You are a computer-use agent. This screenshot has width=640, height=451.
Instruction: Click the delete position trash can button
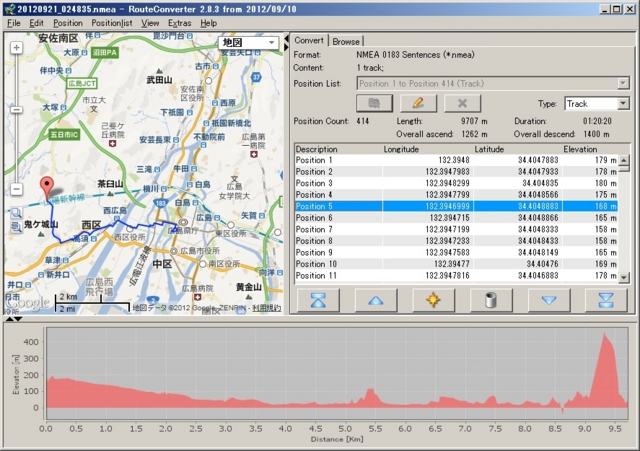click(x=491, y=300)
